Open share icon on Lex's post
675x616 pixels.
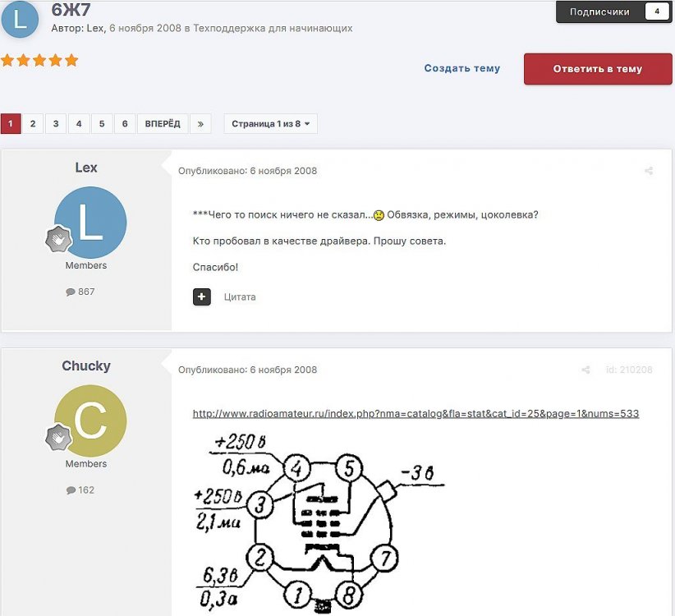pyautogui.click(x=649, y=171)
